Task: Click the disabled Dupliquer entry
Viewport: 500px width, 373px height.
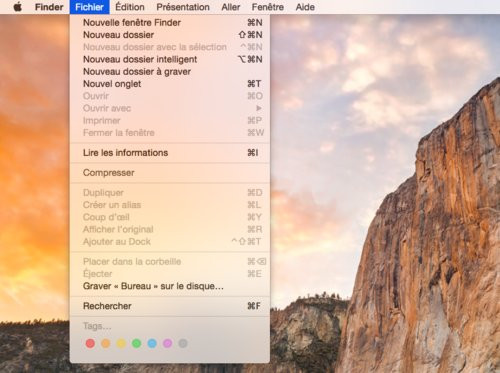Action: pyautogui.click(x=170, y=193)
